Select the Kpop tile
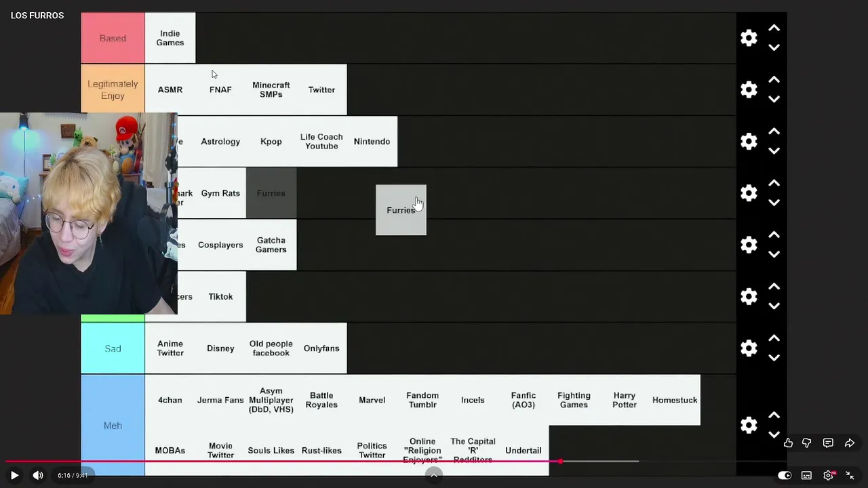Screen dimensions: 868x488 click(271, 141)
